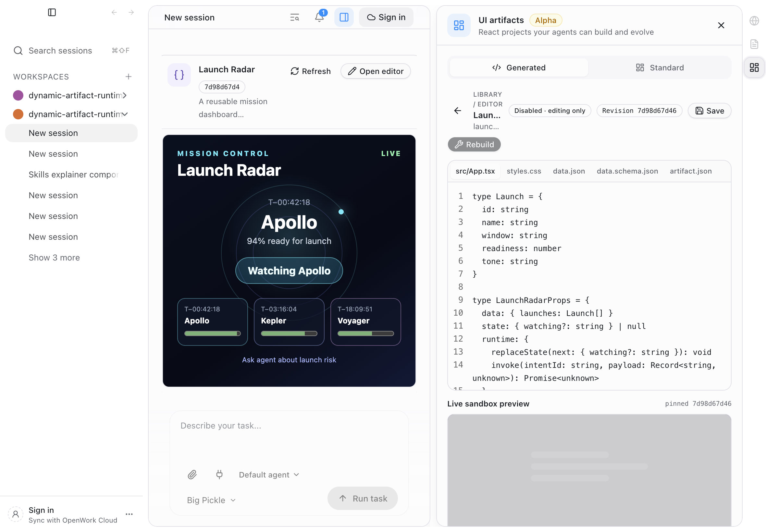
Task: Select the Kepler launch card
Action: point(289,322)
